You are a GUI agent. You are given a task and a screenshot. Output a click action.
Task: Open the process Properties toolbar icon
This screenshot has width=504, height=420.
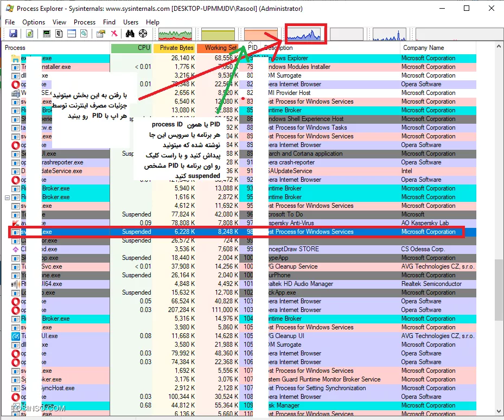[x=101, y=34]
